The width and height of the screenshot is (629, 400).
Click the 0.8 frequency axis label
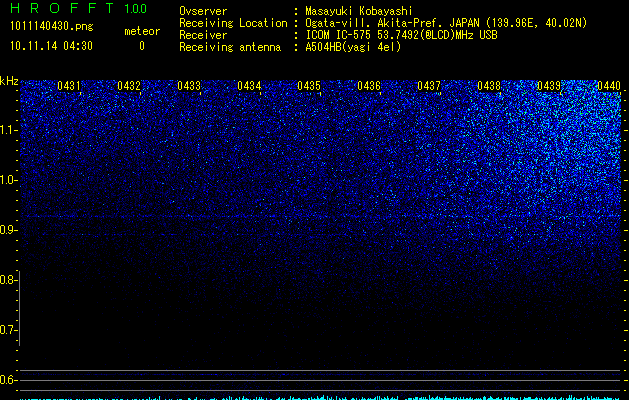click(x=7, y=280)
